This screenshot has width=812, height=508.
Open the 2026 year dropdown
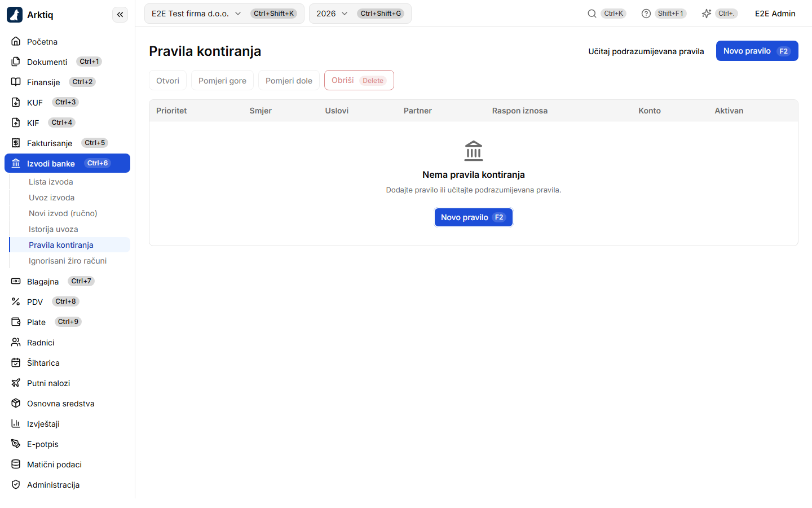click(360, 14)
